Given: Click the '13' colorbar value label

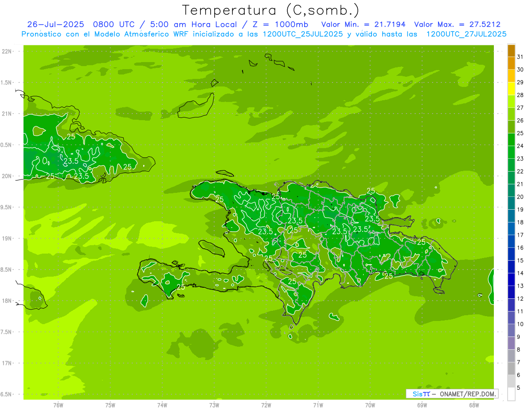Looking at the screenshot, I should 520,286.
